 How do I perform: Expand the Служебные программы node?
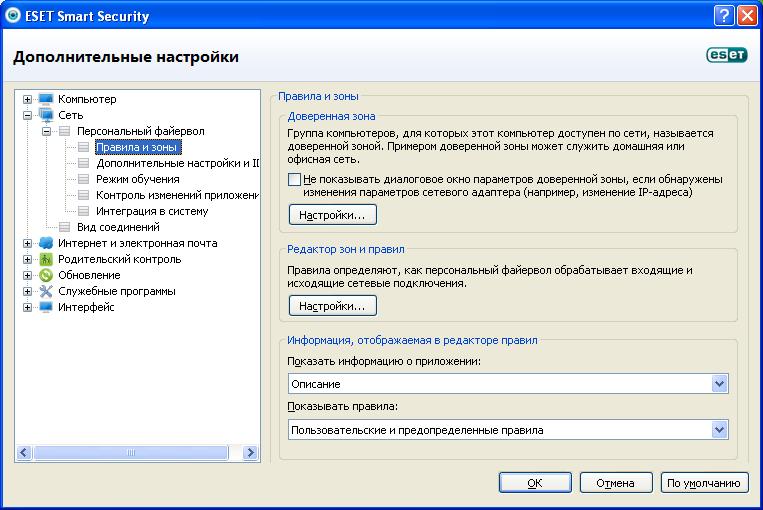[27, 291]
